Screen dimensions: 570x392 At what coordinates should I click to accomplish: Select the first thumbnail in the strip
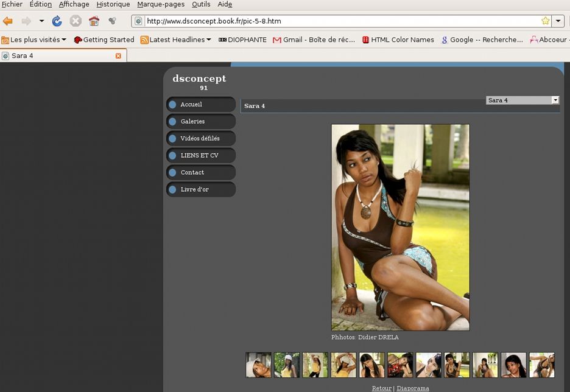point(258,365)
